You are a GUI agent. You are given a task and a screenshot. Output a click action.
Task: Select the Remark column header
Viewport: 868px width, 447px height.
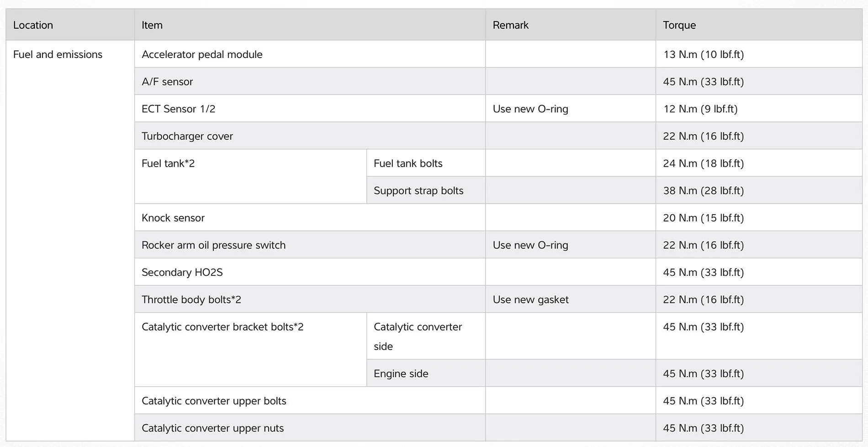click(510, 25)
